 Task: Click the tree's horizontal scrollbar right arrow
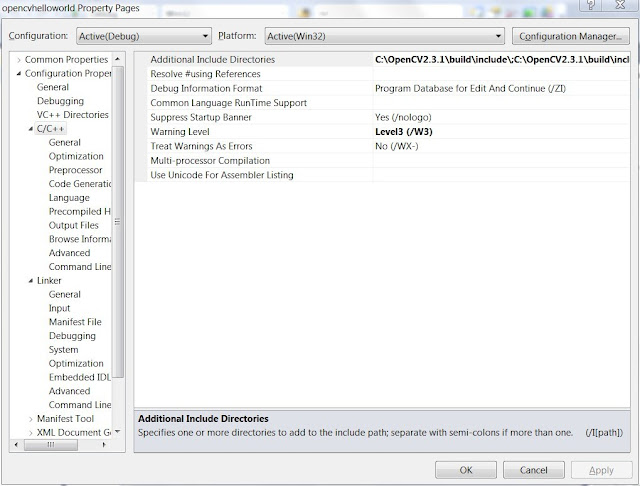104,445
